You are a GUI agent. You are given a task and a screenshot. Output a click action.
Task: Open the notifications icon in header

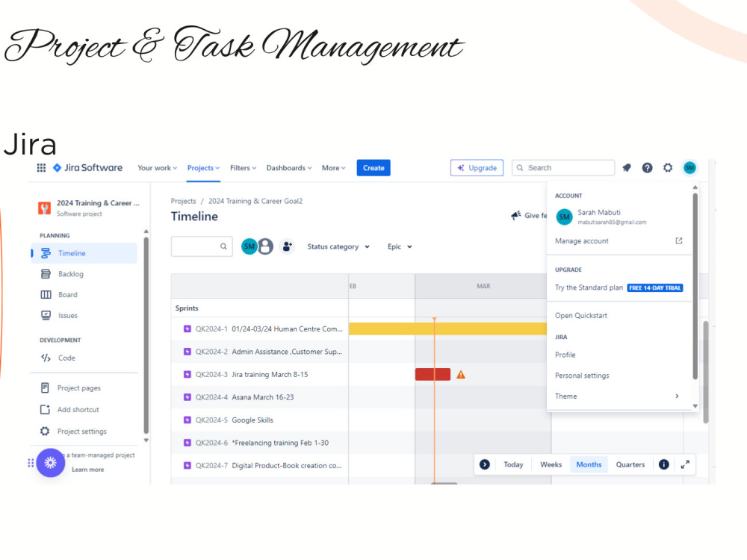[x=627, y=167]
